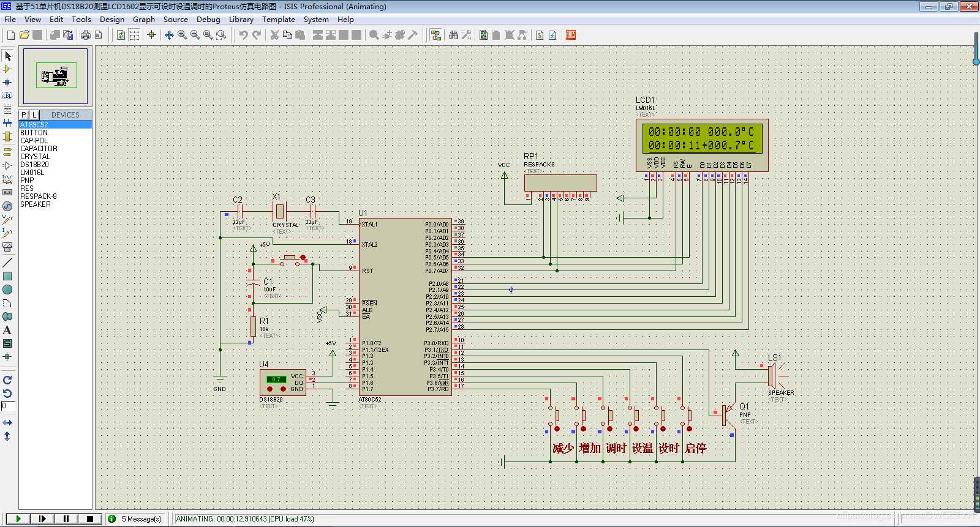The image size is (980, 527).
Task: Select SPEAKER in the devices list
Action: tap(56, 204)
